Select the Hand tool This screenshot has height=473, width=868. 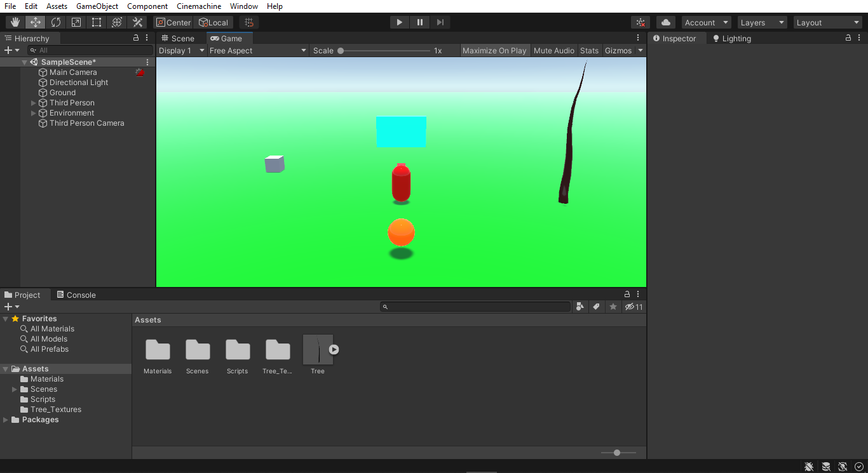tap(15, 22)
